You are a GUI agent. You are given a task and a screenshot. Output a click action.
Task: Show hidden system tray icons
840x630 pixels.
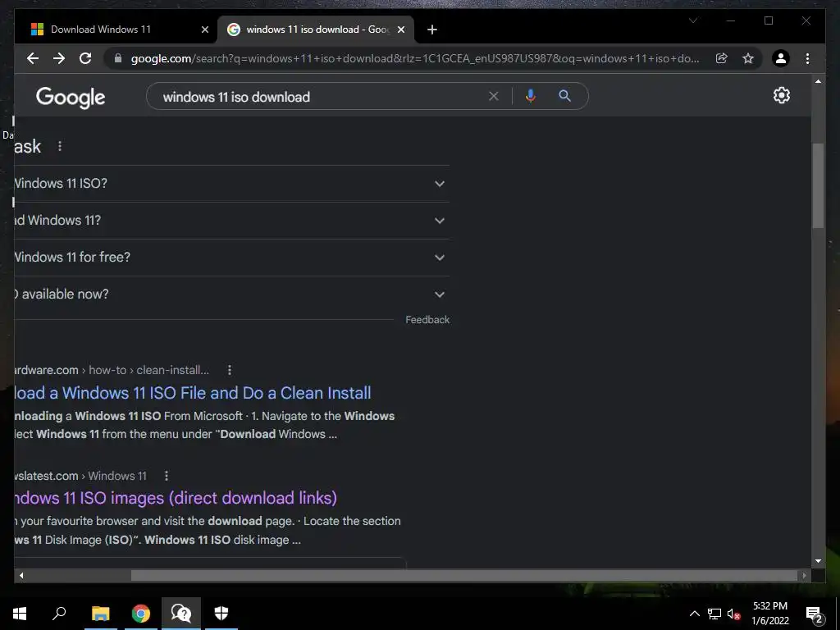(694, 614)
